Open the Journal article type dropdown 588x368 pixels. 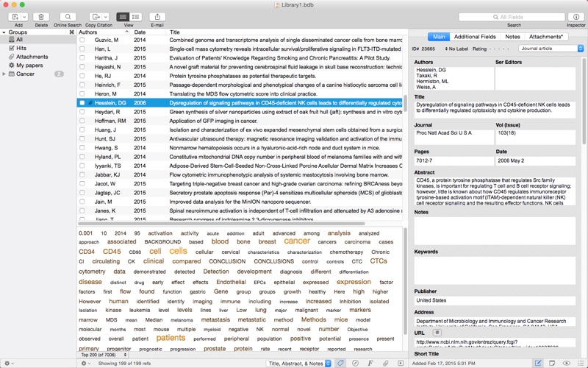[551, 49]
